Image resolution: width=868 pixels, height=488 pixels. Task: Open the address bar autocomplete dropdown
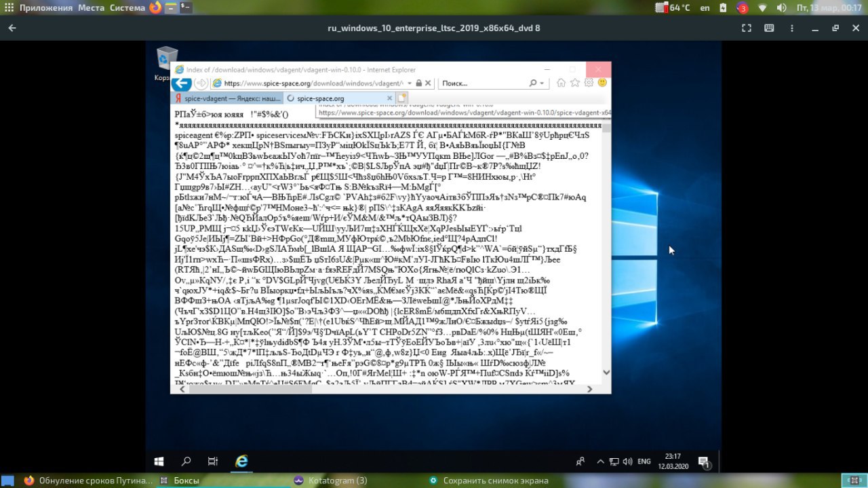point(409,83)
